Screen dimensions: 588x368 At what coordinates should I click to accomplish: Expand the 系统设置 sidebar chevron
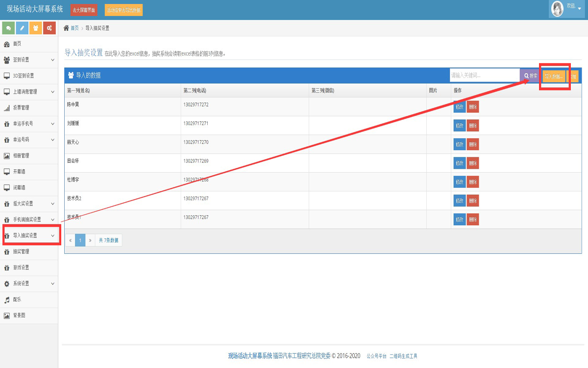(52, 284)
